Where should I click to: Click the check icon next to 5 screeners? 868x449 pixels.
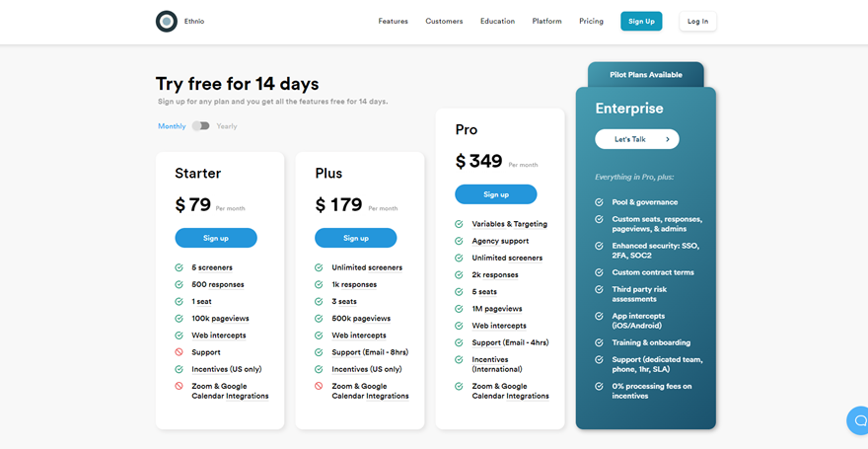(x=179, y=267)
